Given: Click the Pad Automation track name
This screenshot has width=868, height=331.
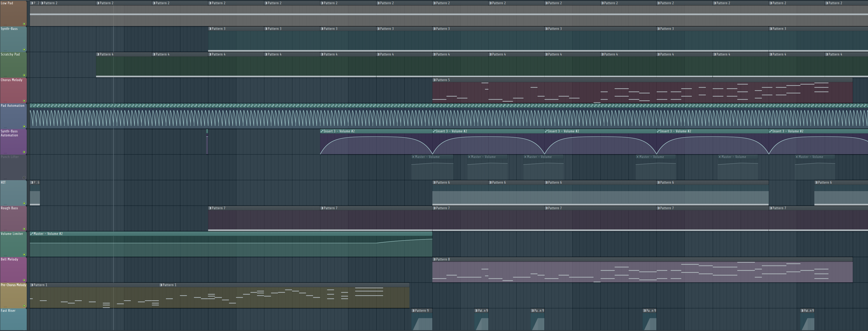Looking at the screenshot, I should click(x=13, y=105).
